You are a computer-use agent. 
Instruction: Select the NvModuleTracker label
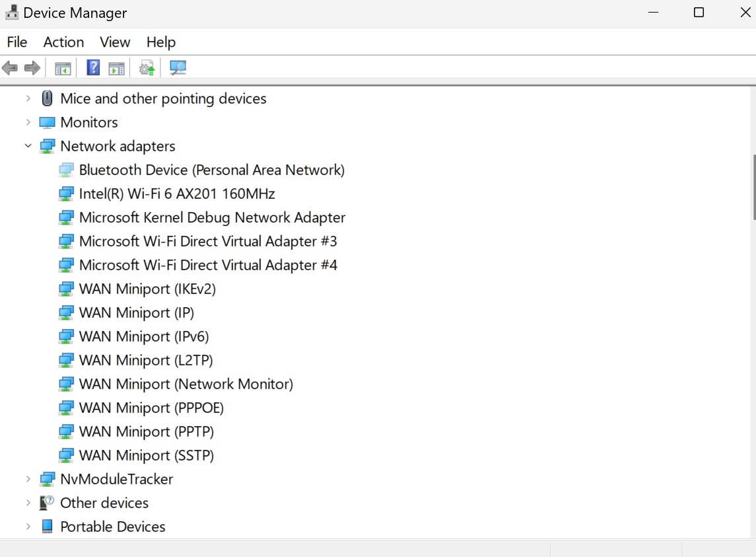tap(116, 479)
